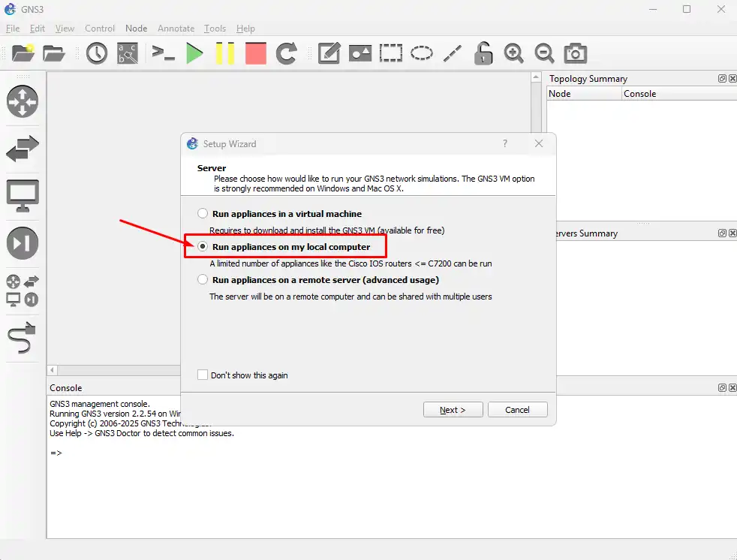
Task: Select the Add a link cable tool
Action: point(23,339)
